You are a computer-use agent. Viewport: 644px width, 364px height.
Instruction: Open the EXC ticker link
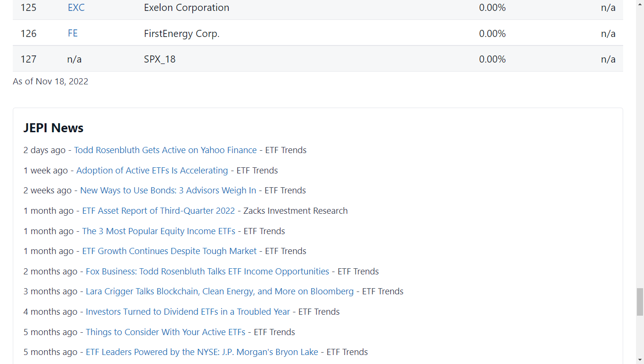(76, 8)
